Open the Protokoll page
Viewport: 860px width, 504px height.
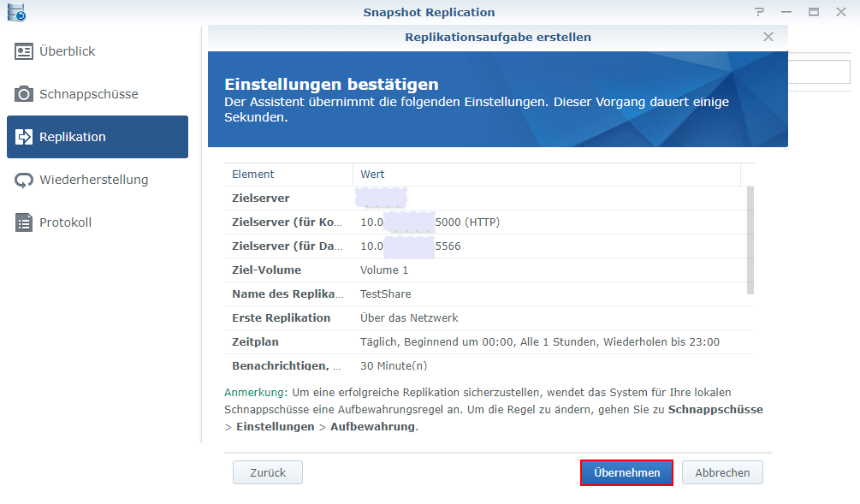pos(65,222)
